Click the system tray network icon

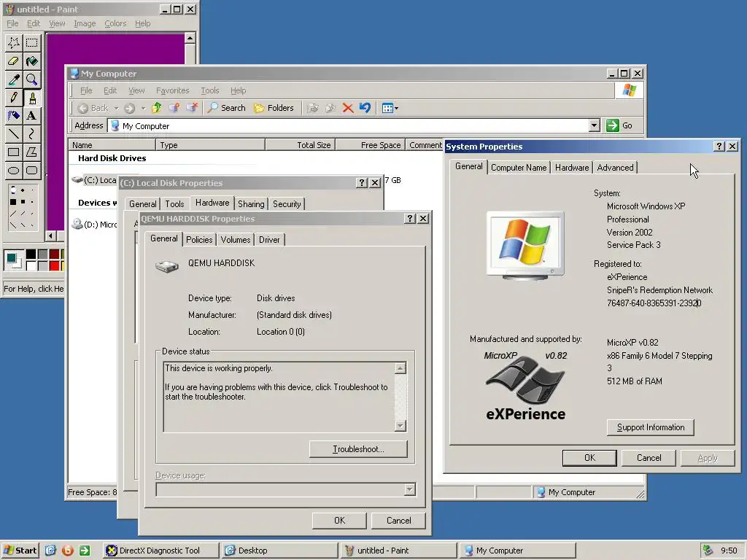coord(708,551)
